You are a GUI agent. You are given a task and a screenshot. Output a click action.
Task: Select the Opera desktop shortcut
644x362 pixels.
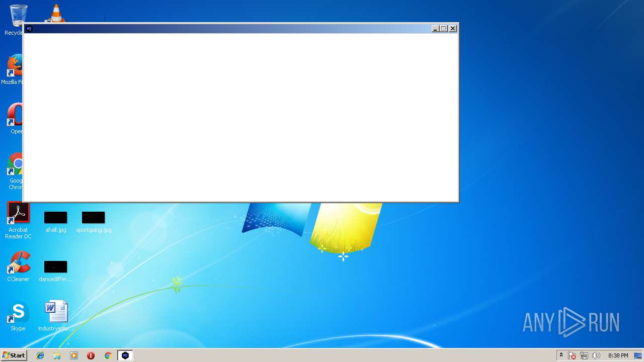point(16,119)
